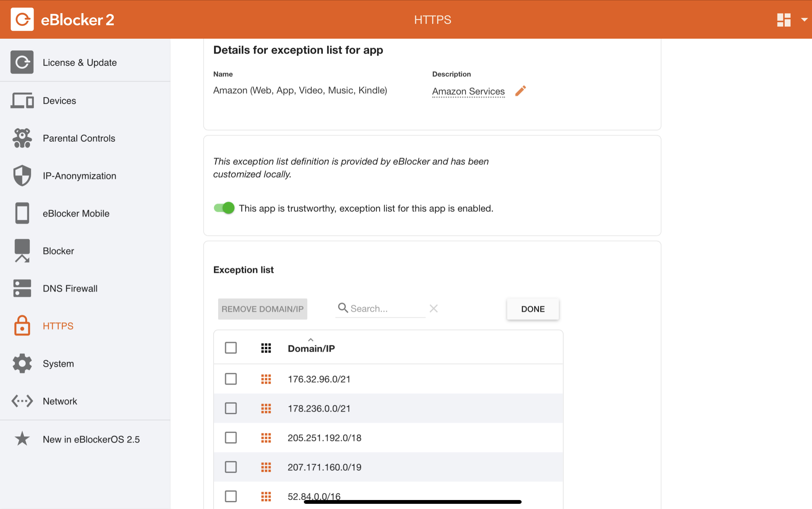This screenshot has height=509, width=812.
Task: Clear search with the X icon
Action: click(434, 308)
